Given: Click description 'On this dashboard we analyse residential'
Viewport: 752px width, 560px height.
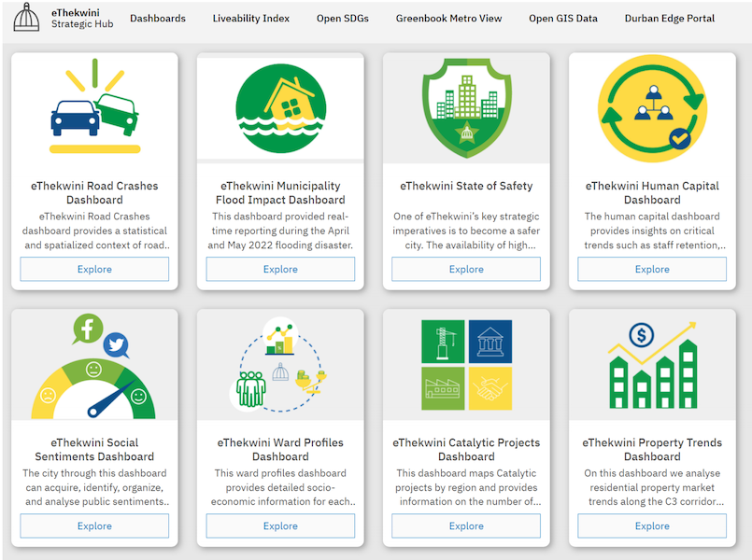Looking at the screenshot, I should coord(652,487).
